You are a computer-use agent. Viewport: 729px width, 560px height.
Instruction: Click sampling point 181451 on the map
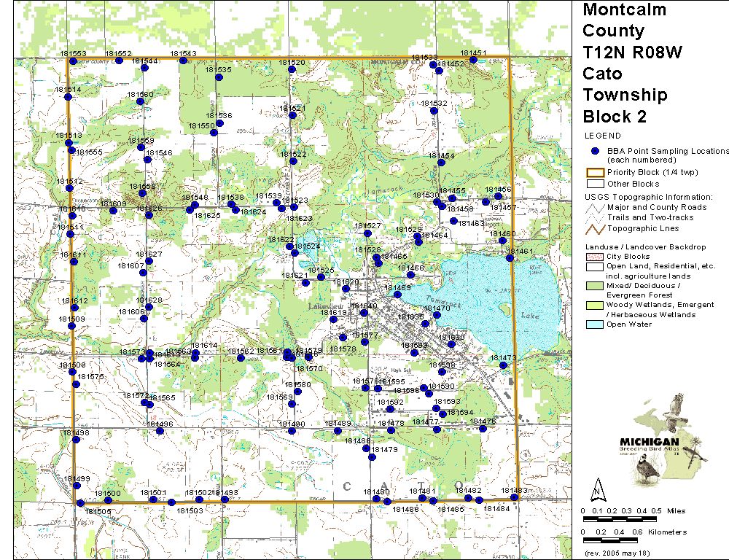(x=473, y=60)
